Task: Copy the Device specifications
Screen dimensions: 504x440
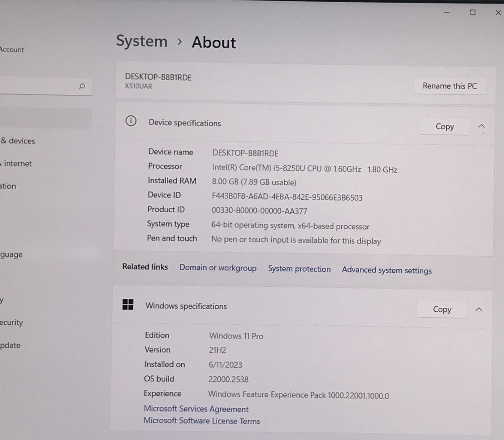Action: tap(444, 127)
